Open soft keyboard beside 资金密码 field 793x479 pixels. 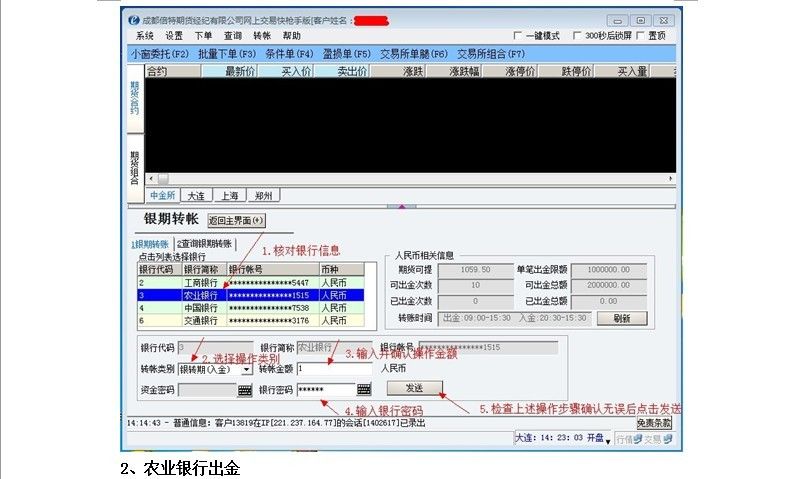(245, 390)
